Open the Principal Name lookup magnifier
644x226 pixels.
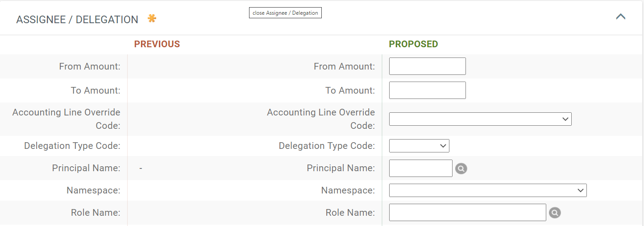(x=461, y=168)
